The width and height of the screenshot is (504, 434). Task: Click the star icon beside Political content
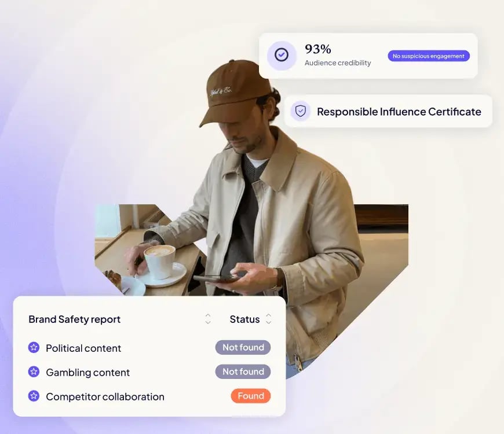click(x=34, y=347)
